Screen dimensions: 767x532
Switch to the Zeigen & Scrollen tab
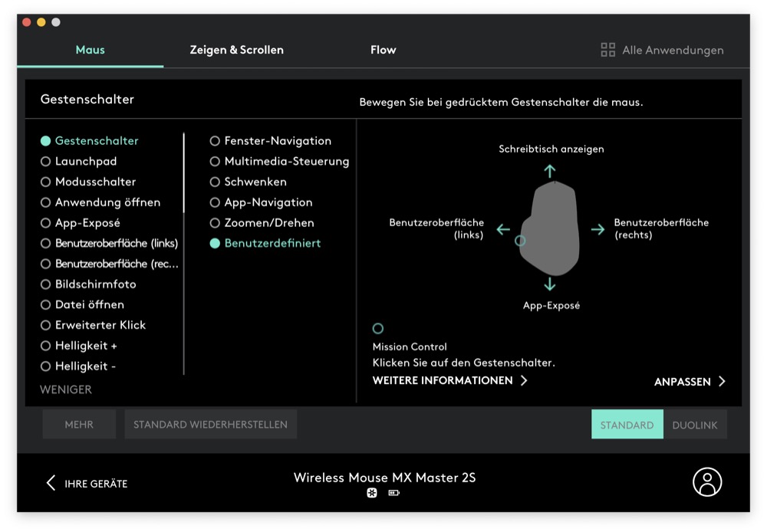click(x=236, y=50)
